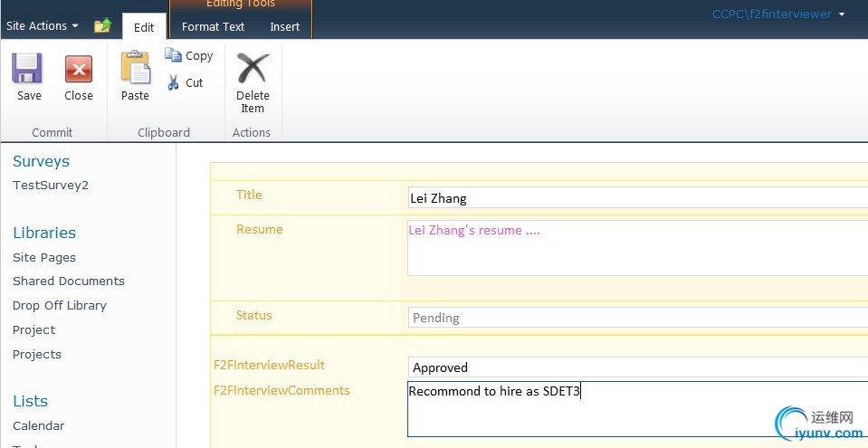The height and width of the screenshot is (448, 868).
Task: Click the Title field containing Lei Zhang
Action: click(x=638, y=197)
